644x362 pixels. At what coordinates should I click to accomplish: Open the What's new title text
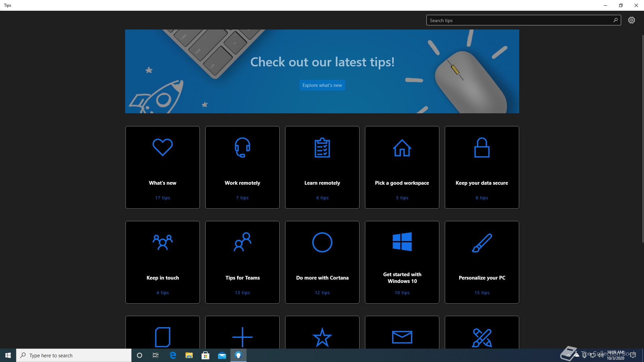click(x=163, y=183)
